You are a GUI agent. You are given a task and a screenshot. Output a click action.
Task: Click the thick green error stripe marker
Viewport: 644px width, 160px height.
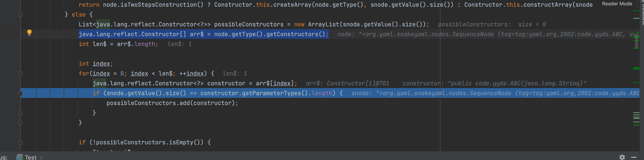pos(636,68)
